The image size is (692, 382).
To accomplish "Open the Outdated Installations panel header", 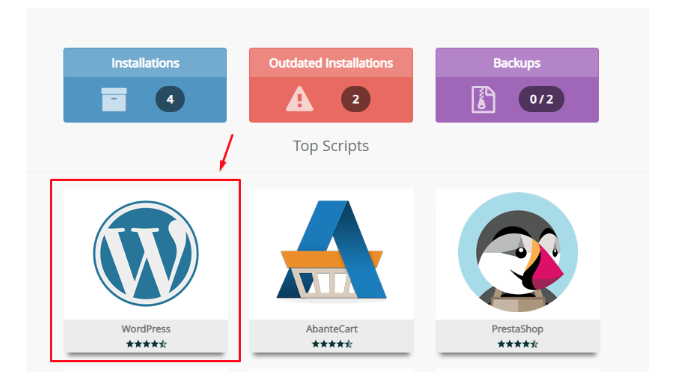I will point(331,63).
